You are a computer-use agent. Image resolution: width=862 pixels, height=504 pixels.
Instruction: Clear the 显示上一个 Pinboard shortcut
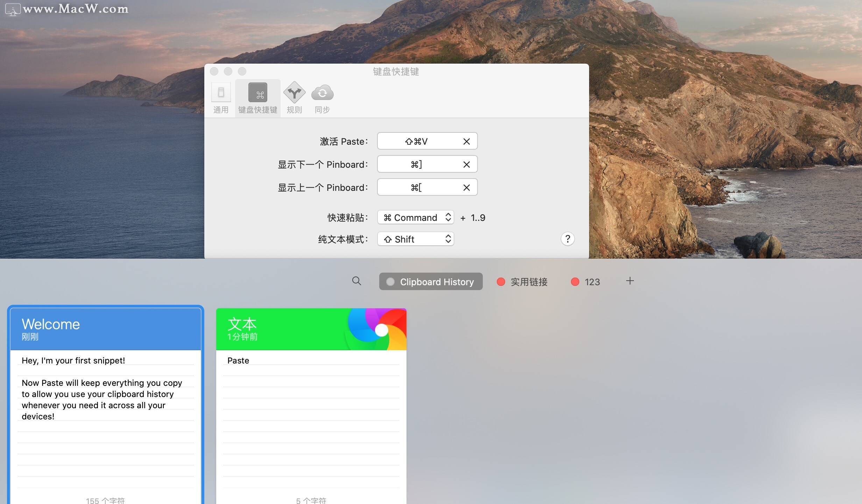[466, 187]
